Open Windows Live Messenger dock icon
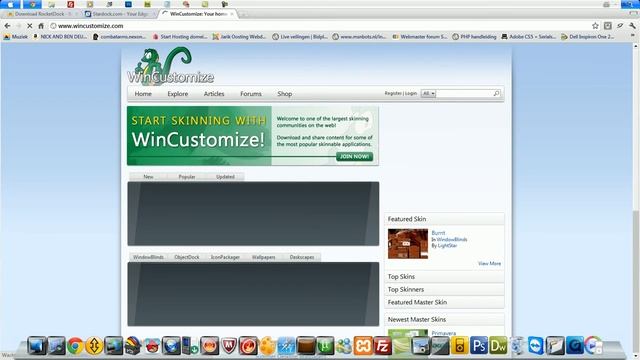 pyautogui.click(x=344, y=346)
